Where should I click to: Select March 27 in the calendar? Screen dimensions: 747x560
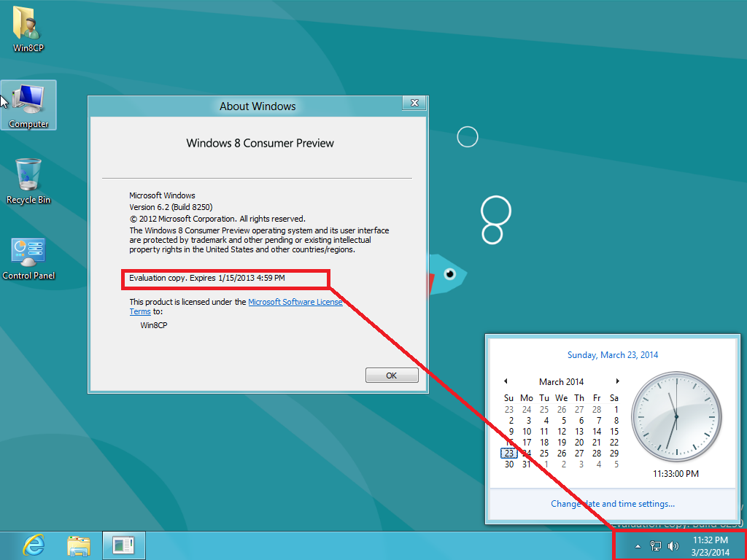pos(579,454)
